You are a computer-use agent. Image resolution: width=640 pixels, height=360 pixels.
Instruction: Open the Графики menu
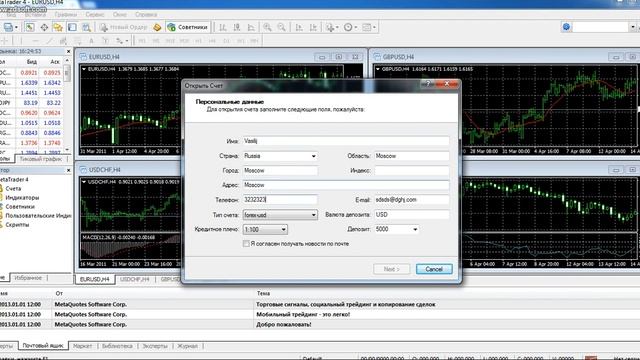click(x=66, y=14)
